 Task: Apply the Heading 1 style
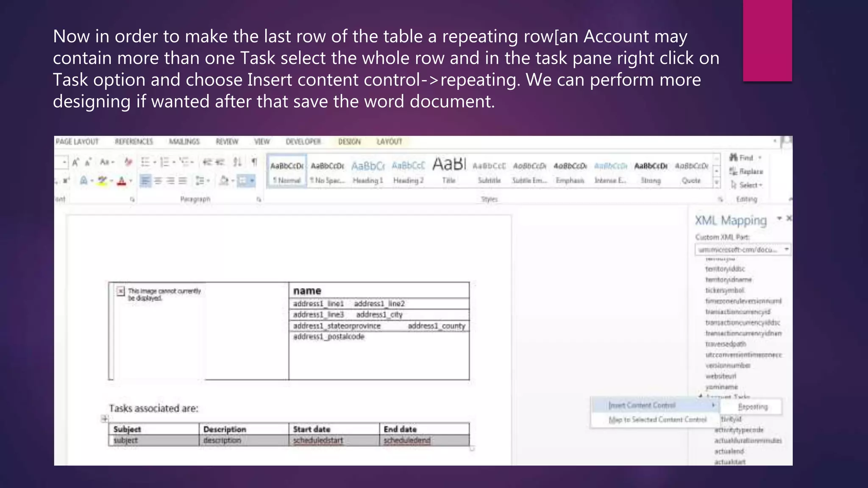click(368, 172)
